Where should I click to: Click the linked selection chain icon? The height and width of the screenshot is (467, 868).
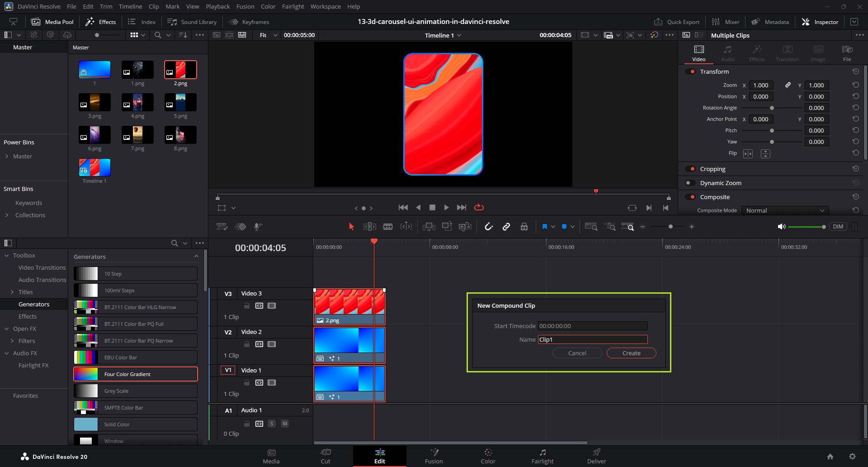coord(506,227)
